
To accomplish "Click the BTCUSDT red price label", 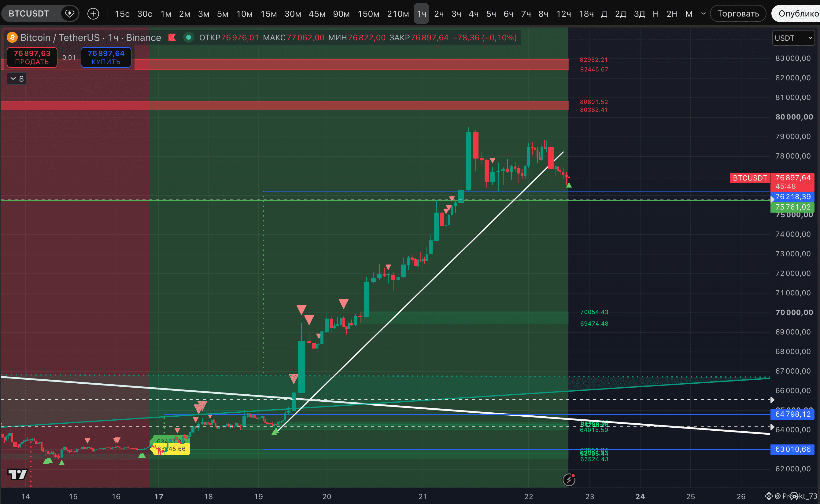I will [x=750, y=178].
